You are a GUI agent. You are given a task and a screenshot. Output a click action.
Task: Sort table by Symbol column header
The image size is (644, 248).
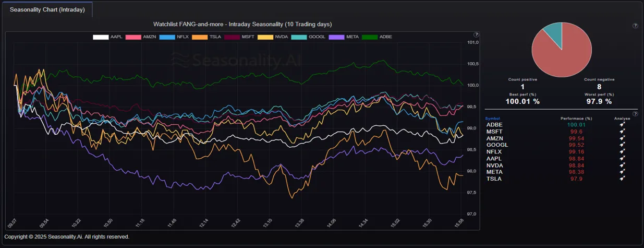pyautogui.click(x=493, y=119)
